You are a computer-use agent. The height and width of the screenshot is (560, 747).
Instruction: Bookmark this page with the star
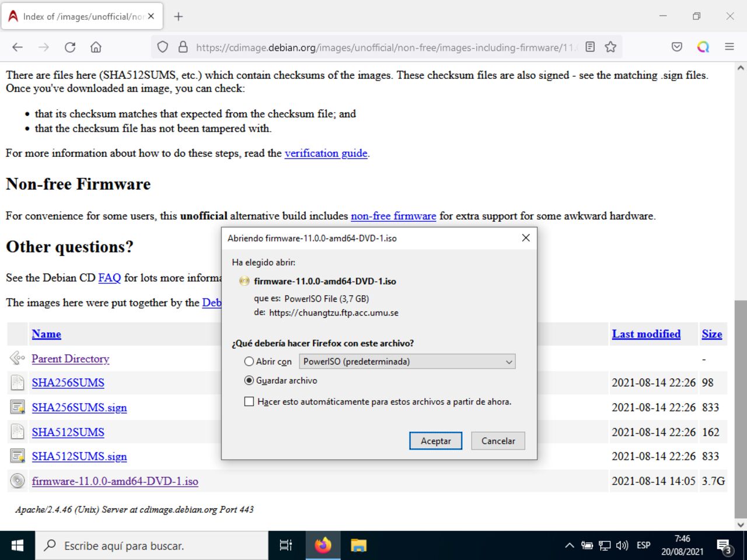610,47
